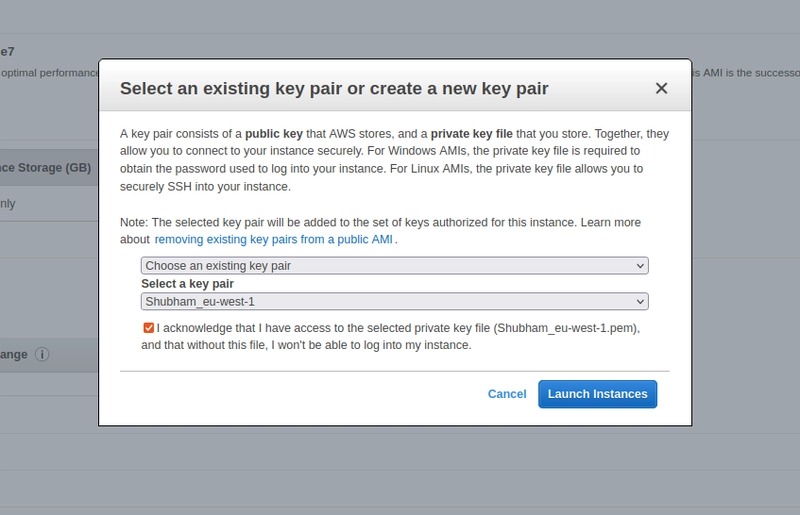This screenshot has width=800, height=515.
Task: Click chevron arrow of key pair option dropdown
Action: click(641, 266)
